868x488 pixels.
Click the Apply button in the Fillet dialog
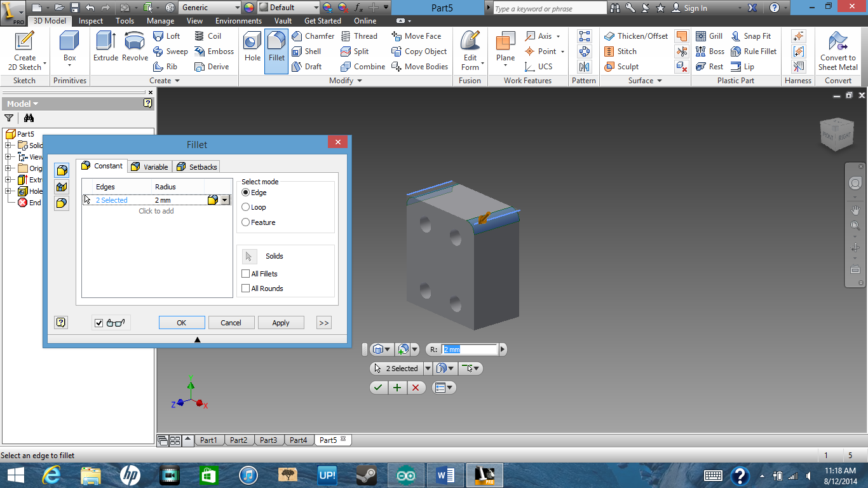(281, 322)
